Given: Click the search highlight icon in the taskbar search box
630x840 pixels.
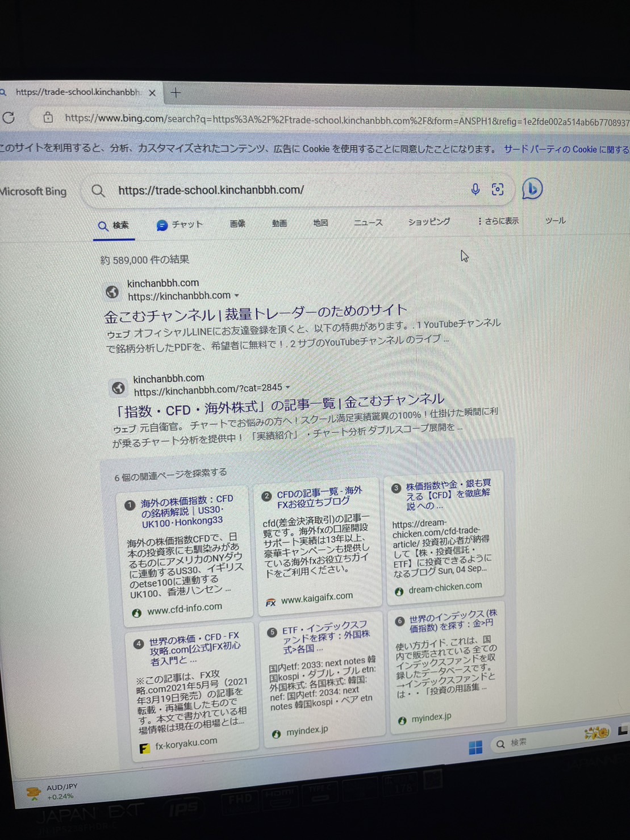Looking at the screenshot, I should pyautogui.click(x=596, y=733).
